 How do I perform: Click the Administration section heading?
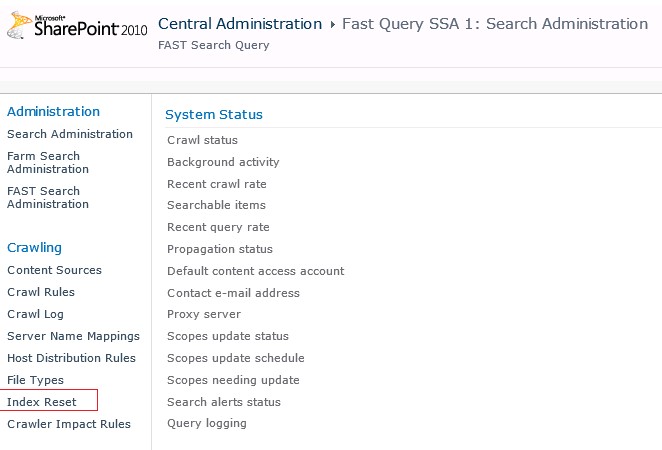tap(53, 112)
